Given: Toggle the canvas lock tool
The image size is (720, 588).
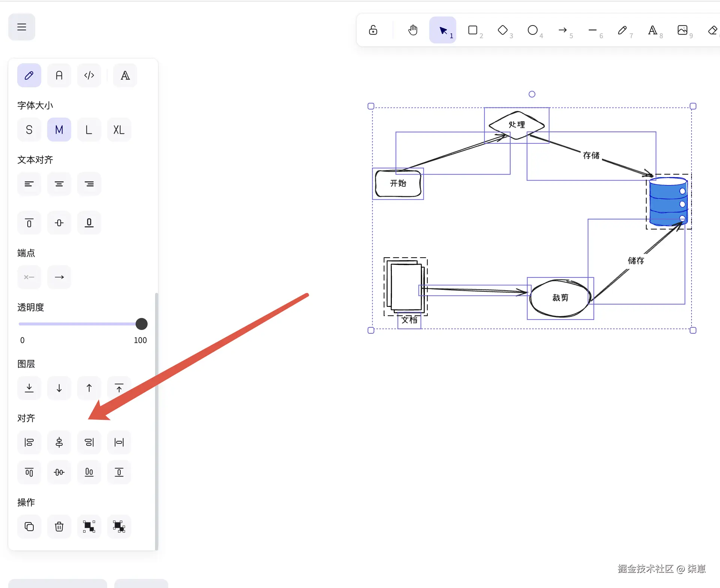Looking at the screenshot, I should [x=373, y=30].
